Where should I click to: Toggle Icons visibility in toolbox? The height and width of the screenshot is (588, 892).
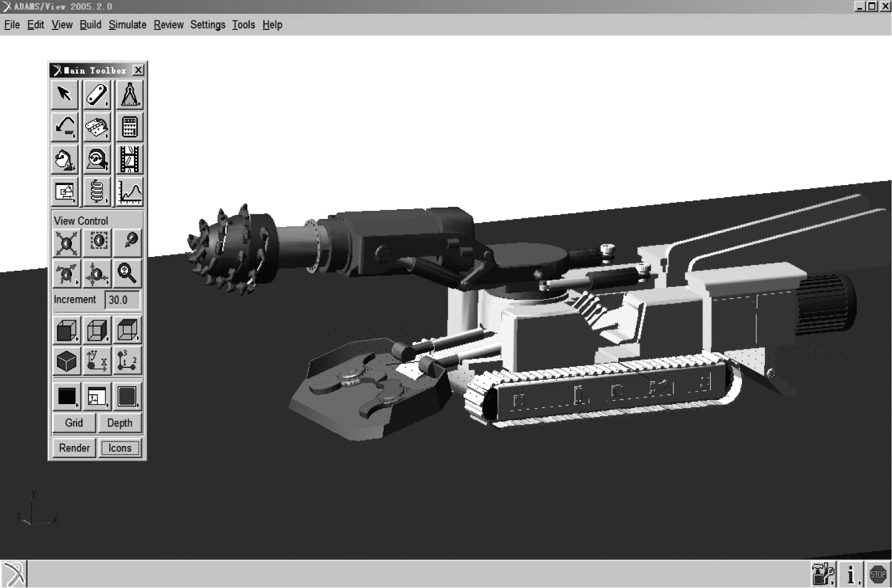(120, 448)
